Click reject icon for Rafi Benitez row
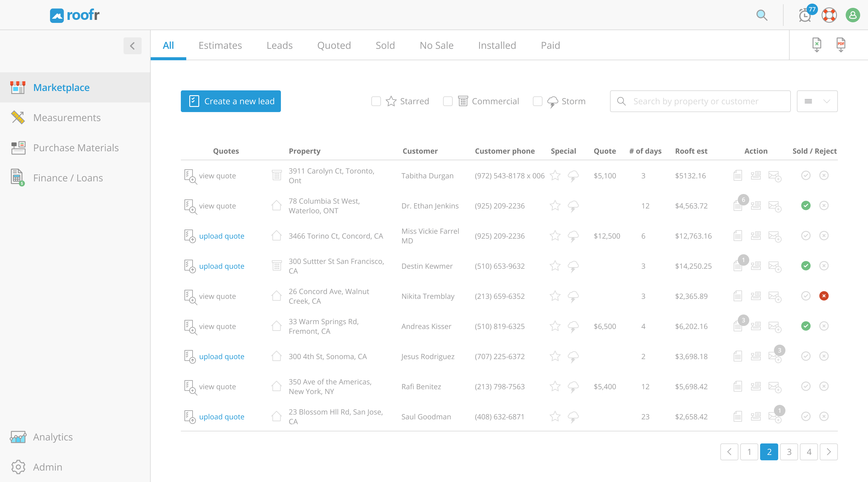 point(824,386)
